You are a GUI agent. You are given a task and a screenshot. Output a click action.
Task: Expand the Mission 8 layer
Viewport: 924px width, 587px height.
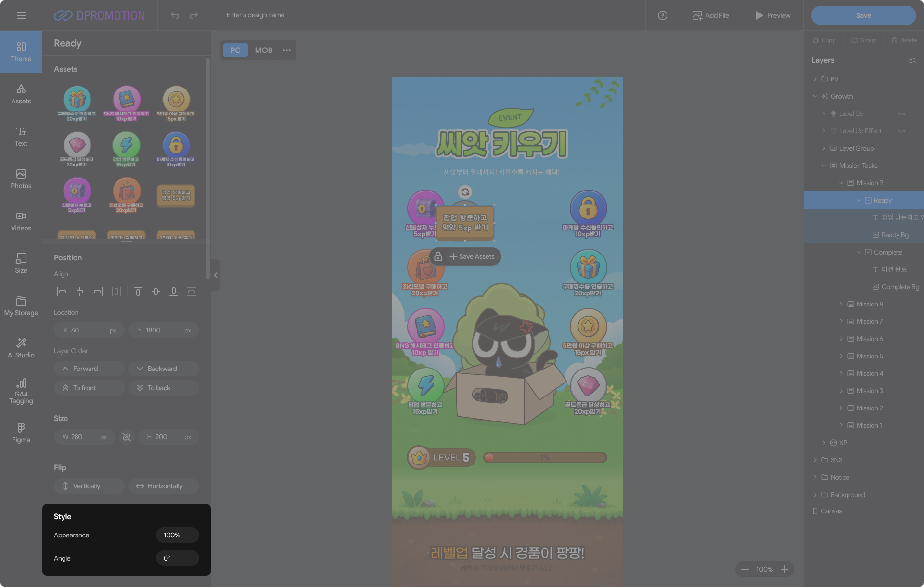[x=841, y=304]
